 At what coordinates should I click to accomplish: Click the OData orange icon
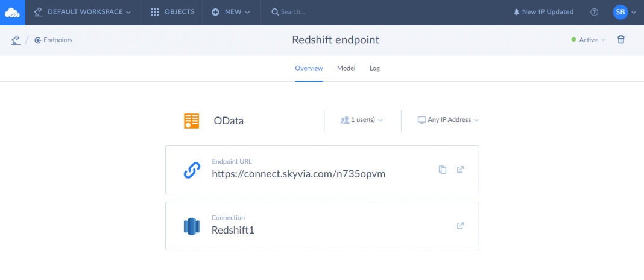(x=191, y=121)
